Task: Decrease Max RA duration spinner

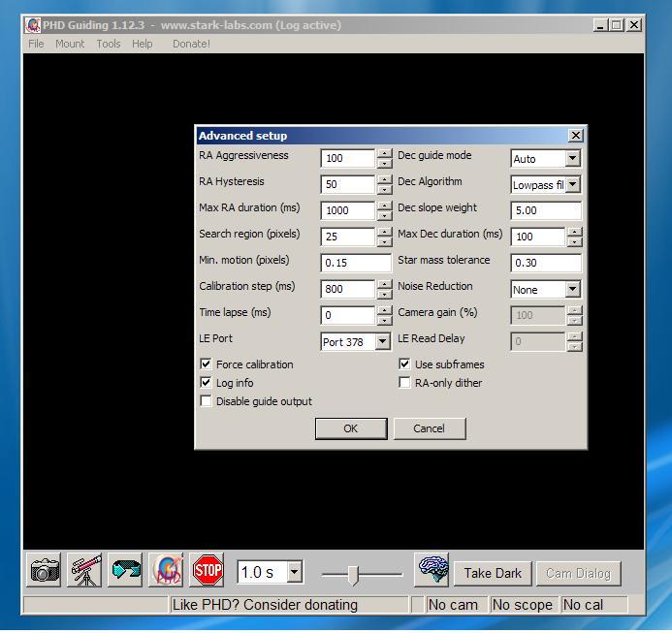Action: [384, 215]
